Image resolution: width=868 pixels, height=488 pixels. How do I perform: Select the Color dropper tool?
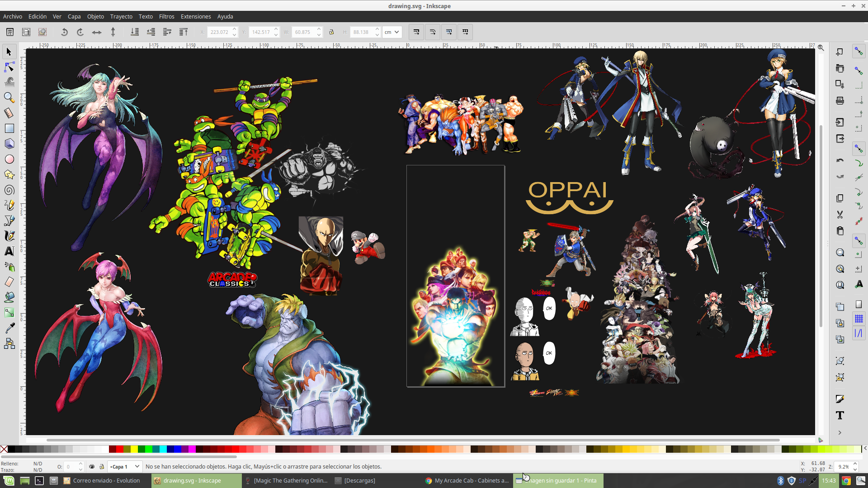(9, 328)
